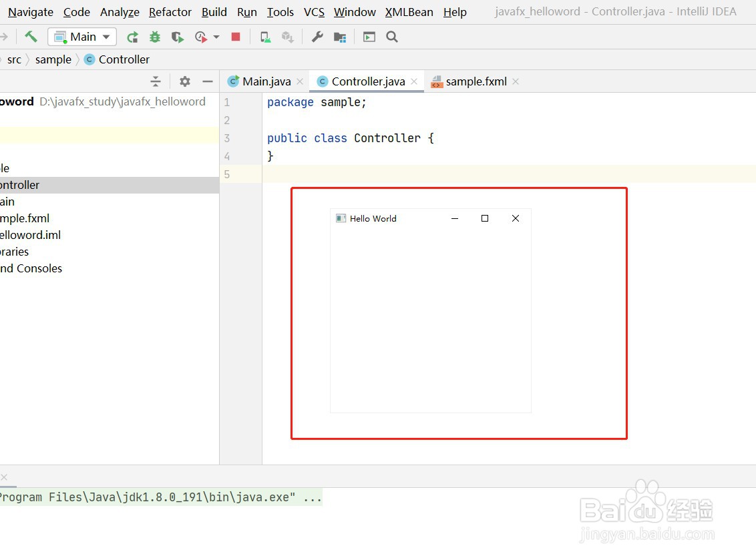
Task: Start debugging with the Debug bug icon
Action: [155, 37]
